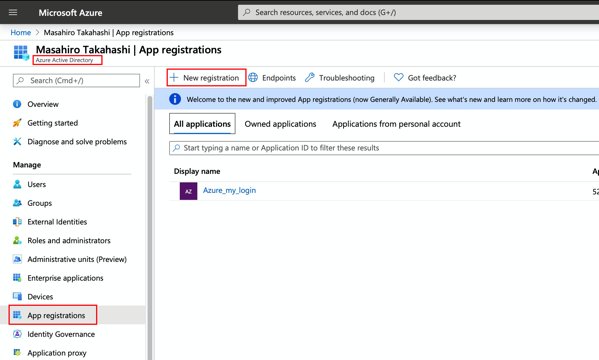599x360 pixels.
Task: Click the AZ app thumbnail
Action: pos(188,191)
